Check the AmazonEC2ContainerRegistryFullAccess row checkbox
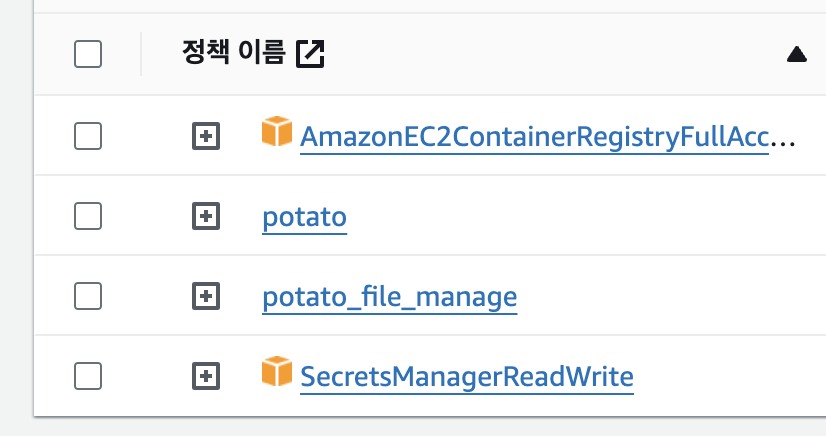The image size is (826, 436). click(88, 135)
